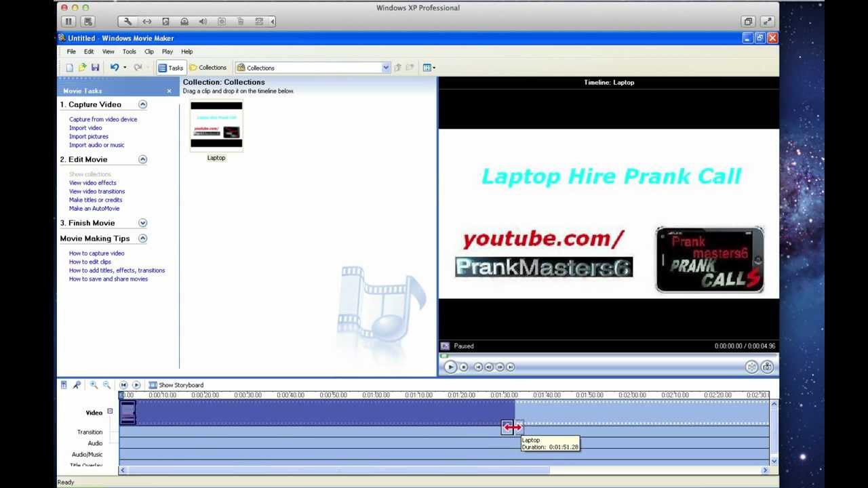Zoom out on the timeline
The width and height of the screenshot is (868, 488).
pos(106,385)
